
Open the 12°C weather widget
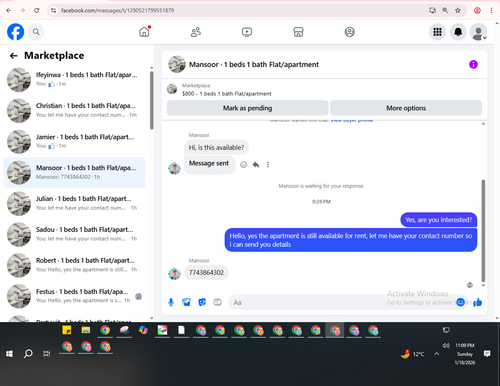click(412, 354)
